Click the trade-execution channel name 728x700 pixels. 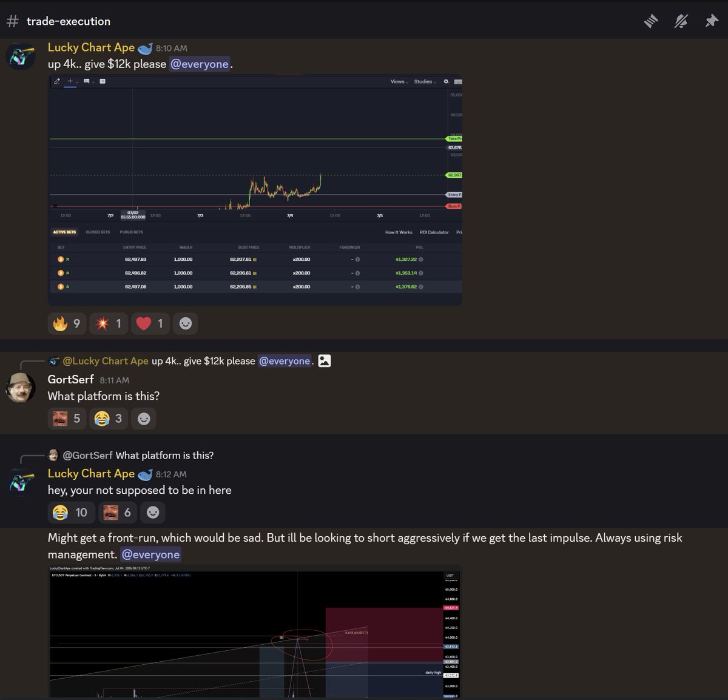[69, 21]
